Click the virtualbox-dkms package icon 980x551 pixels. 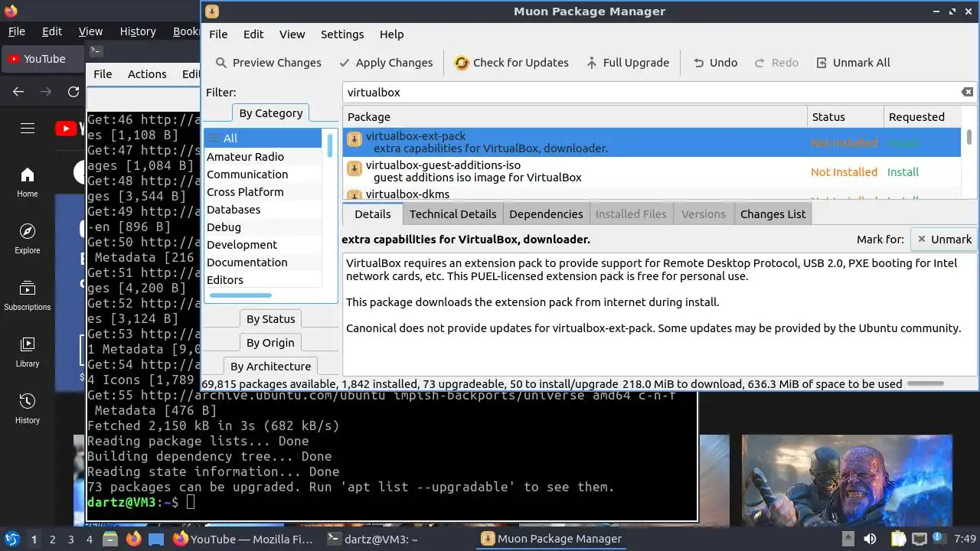(x=354, y=195)
